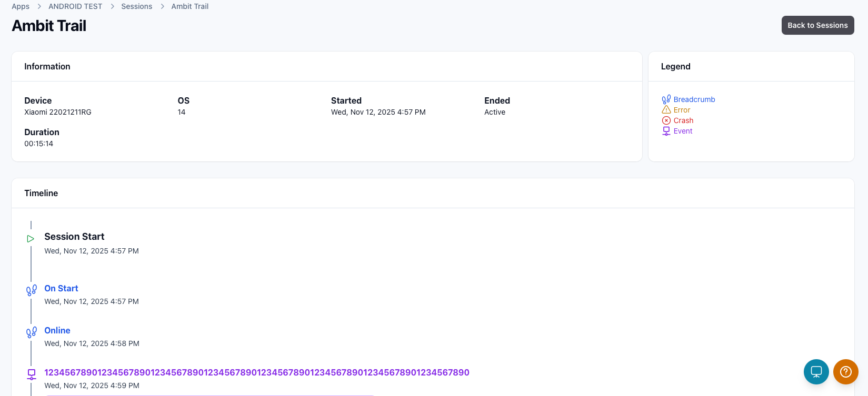This screenshot has width=868, height=396.
Task: Click the footprints icon beside On Start
Action: click(32, 290)
